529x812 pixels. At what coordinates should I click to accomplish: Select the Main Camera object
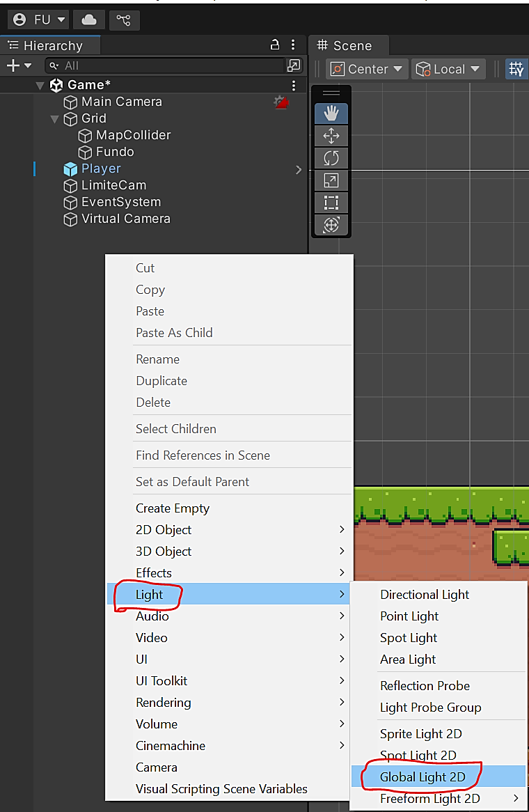point(121,102)
